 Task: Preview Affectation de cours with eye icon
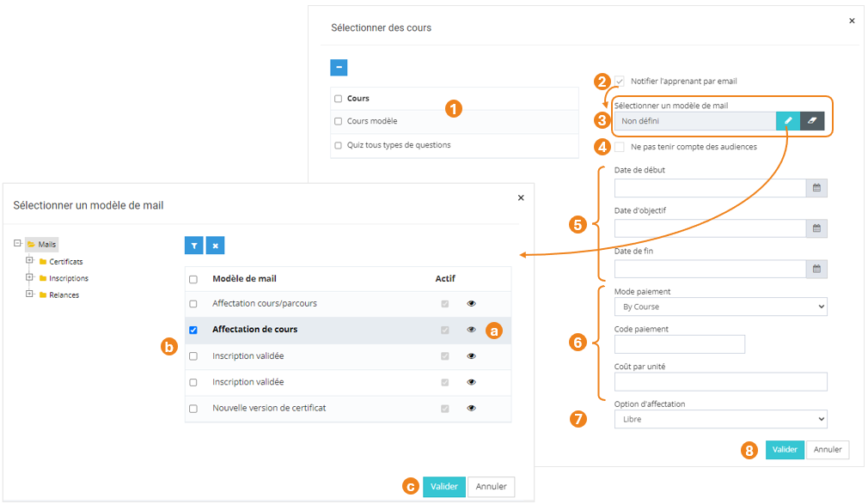[x=471, y=330]
